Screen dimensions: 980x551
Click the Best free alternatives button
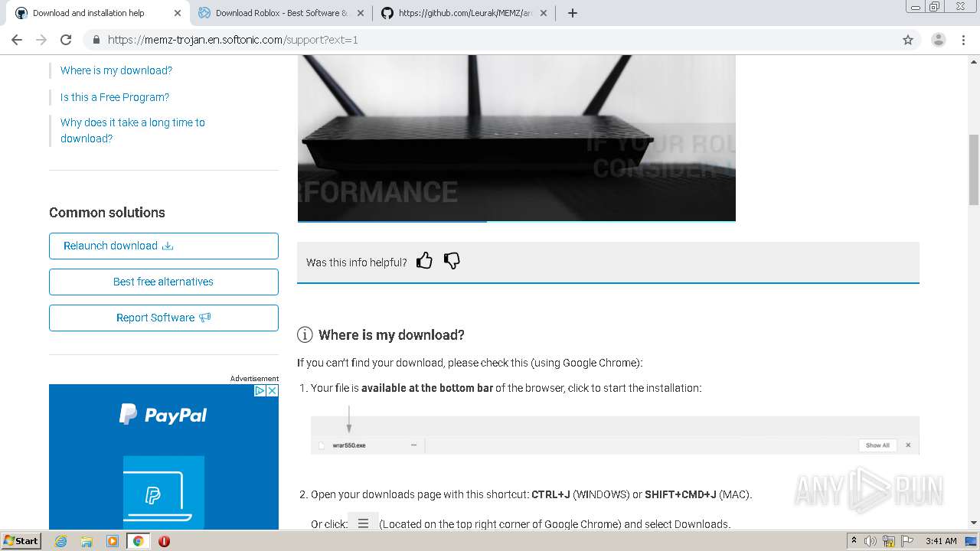[x=164, y=282]
